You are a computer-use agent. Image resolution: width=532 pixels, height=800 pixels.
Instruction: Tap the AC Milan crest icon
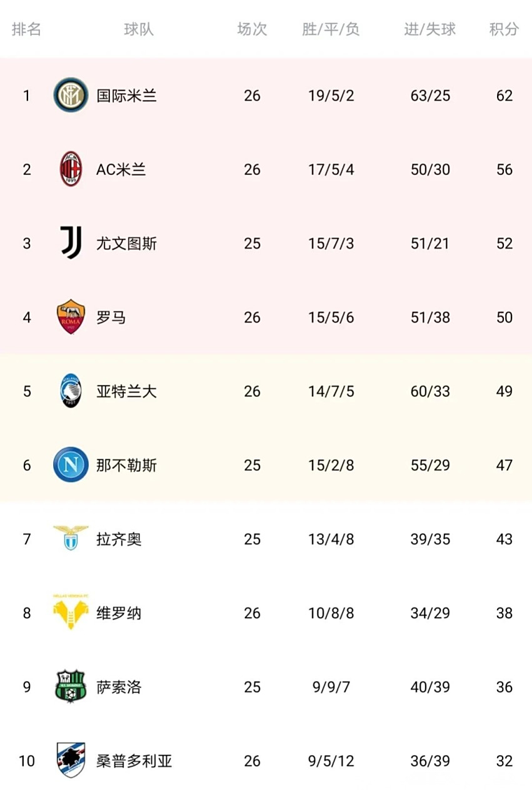[71, 169]
